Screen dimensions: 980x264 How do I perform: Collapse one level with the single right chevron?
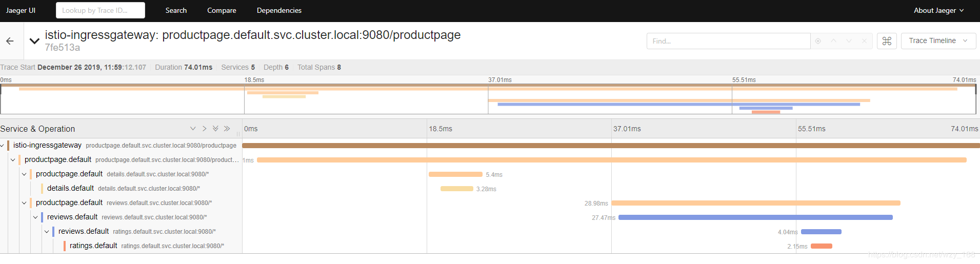tap(204, 129)
